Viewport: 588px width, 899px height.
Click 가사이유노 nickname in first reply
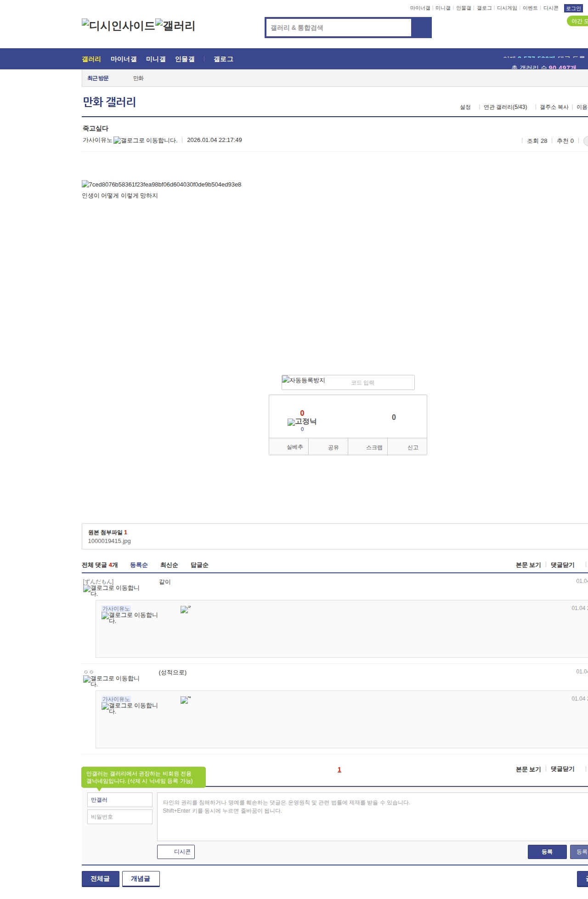[x=116, y=609]
